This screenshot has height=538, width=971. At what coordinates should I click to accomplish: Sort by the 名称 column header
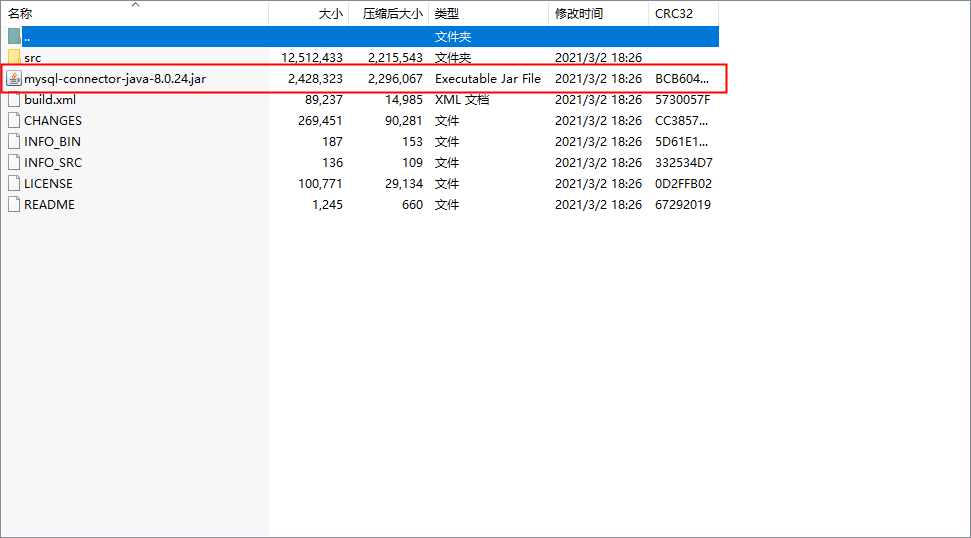[134, 13]
